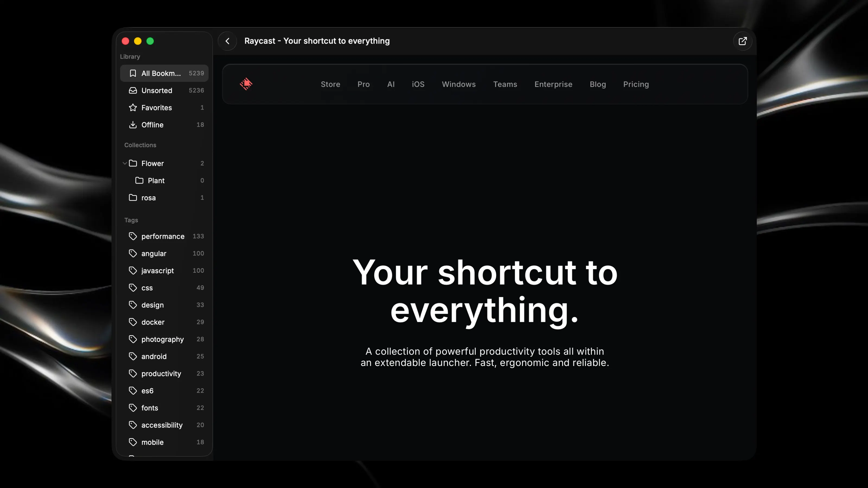Select Favorites label in Library
This screenshot has width=868, height=488.
[157, 107]
